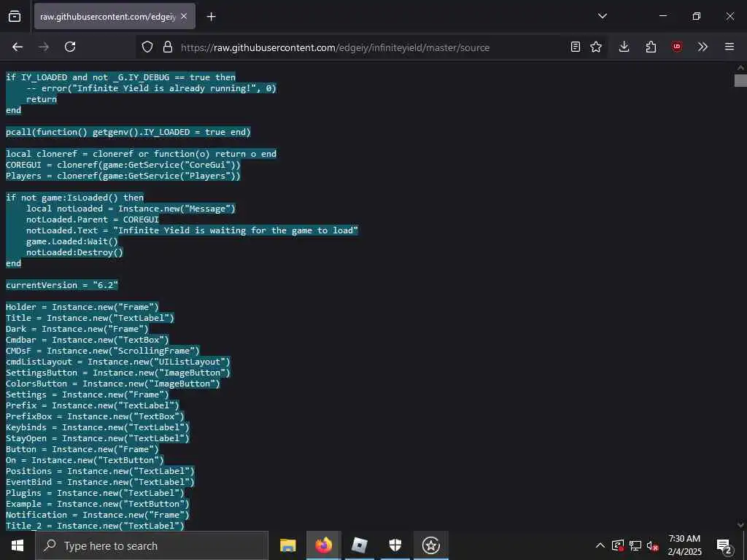Viewport: 747px width, 560px height.
Task: Show hidden system tray icons
Action: click(x=600, y=545)
